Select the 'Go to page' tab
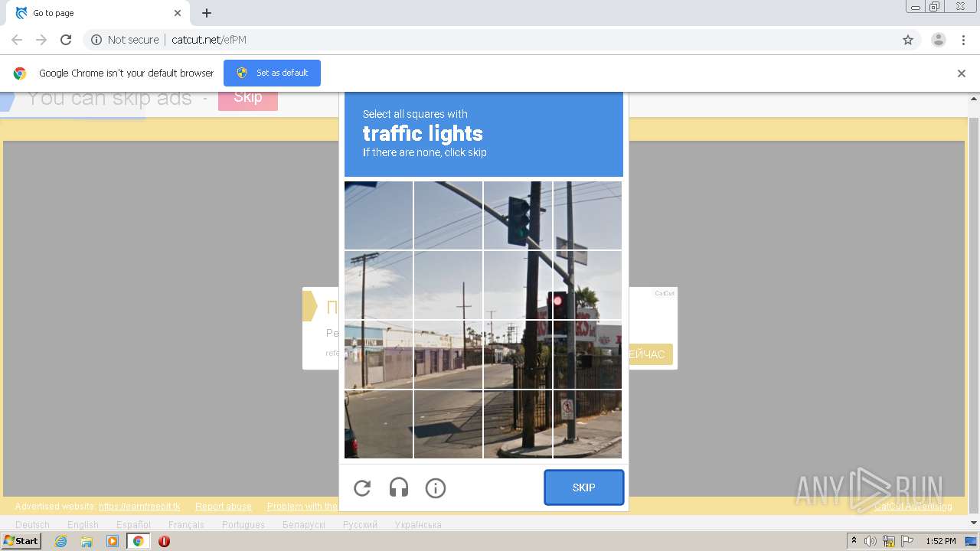980x551 pixels. tap(98, 13)
